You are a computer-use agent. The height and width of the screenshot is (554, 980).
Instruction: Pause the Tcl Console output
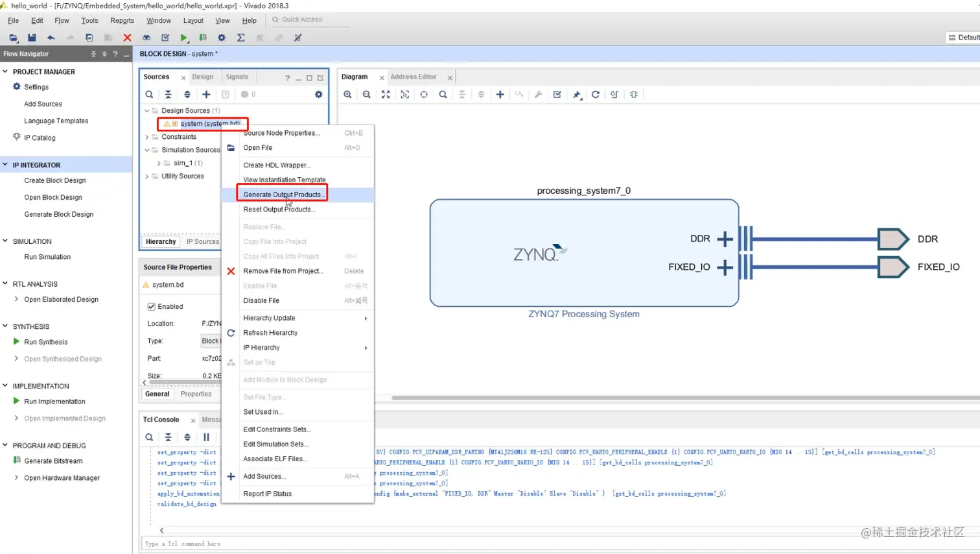tap(206, 437)
